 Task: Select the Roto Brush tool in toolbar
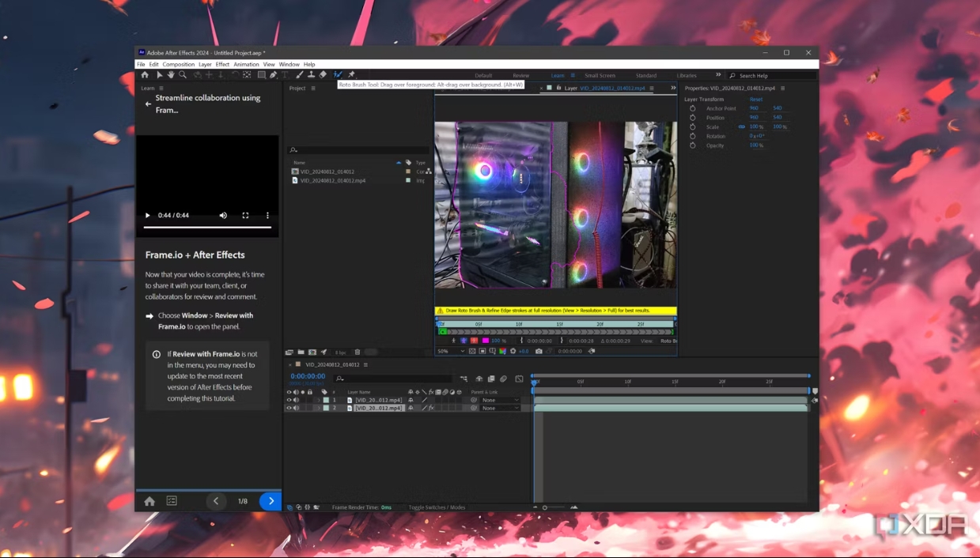click(x=338, y=74)
